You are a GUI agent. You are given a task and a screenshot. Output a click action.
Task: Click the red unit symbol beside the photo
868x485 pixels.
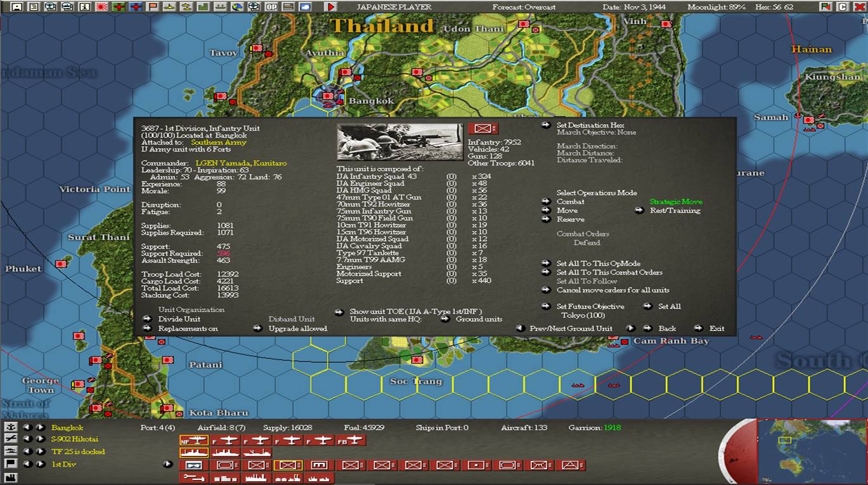483,129
